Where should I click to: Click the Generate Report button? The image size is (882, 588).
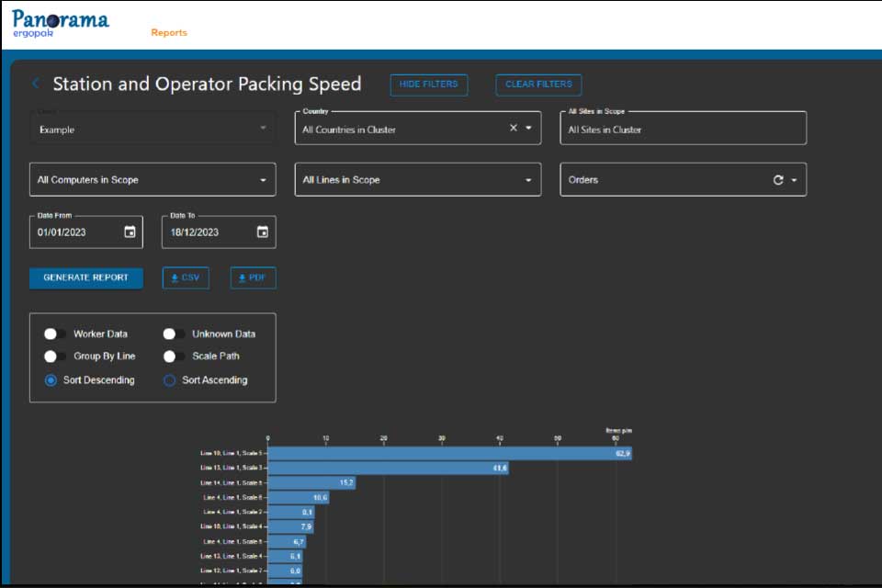tap(86, 278)
